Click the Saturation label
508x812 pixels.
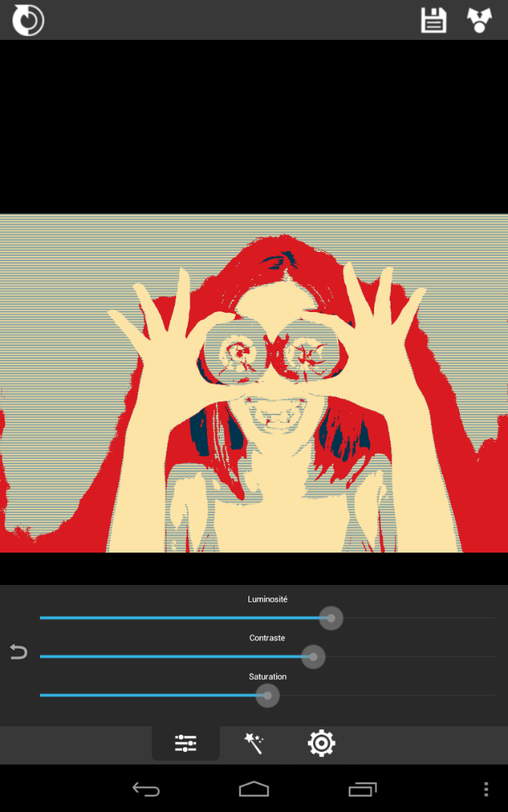[x=267, y=677]
